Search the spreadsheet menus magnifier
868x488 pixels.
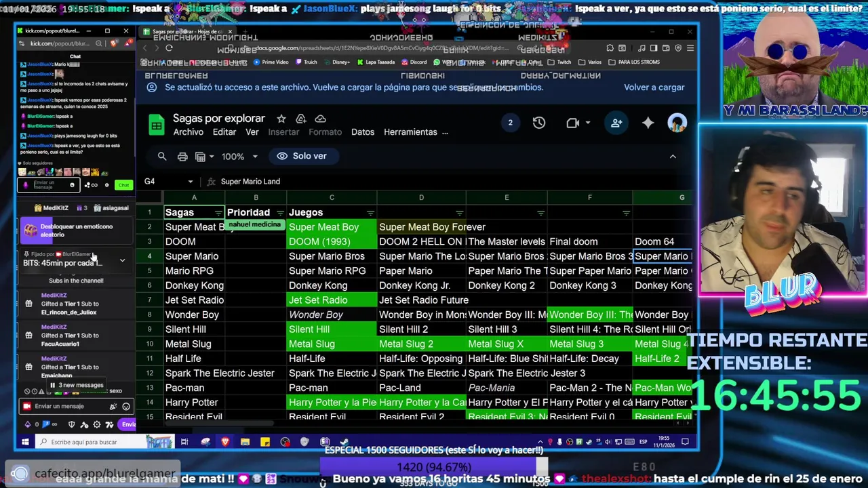(162, 157)
